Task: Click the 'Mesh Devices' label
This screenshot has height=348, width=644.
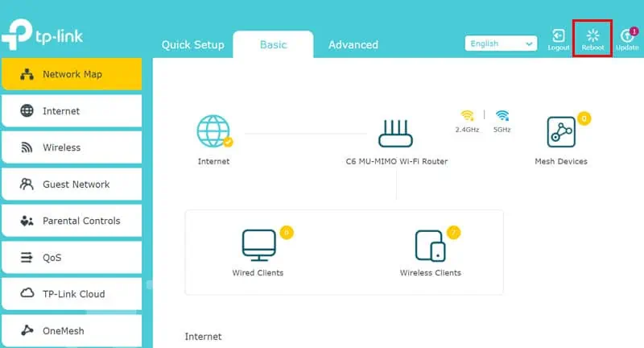Action: click(x=561, y=161)
